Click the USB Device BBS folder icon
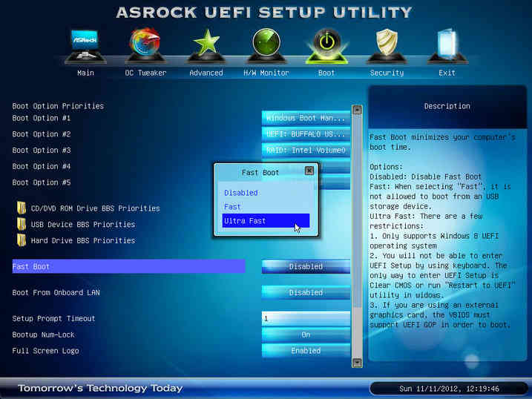This screenshot has height=399, width=532. click(22, 224)
